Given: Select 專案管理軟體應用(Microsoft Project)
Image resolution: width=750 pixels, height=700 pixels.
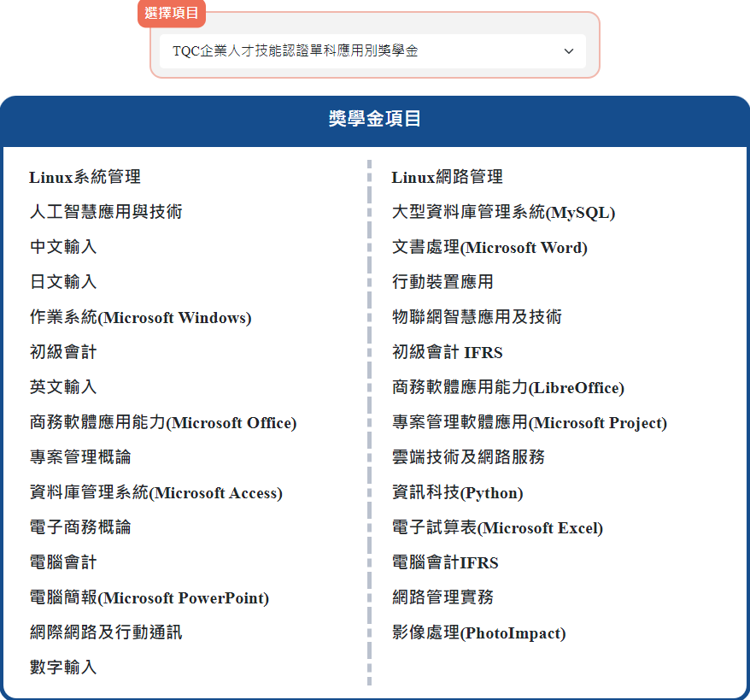Looking at the screenshot, I should 530,422.
